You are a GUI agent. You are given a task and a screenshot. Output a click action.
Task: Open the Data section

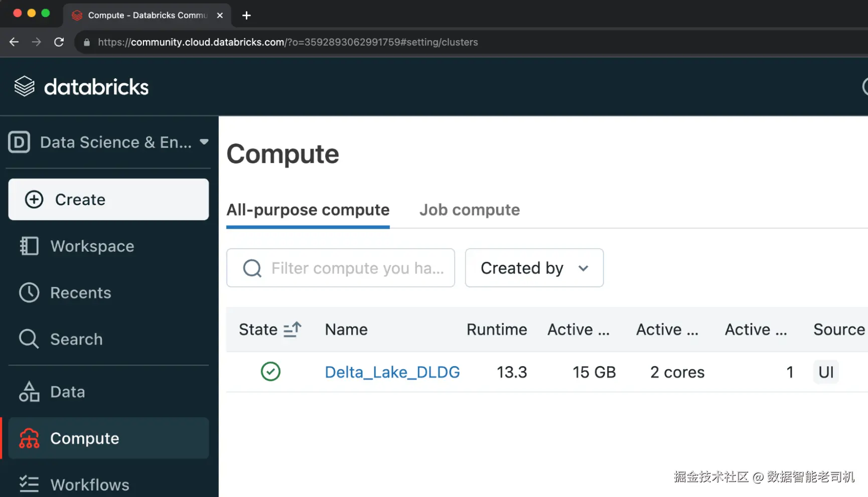[x=67, y=392]
